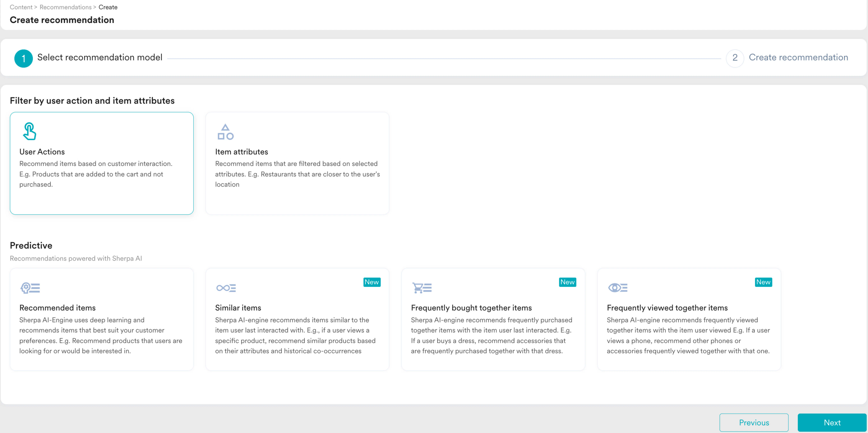Open the Content breadcrumb link

click(21, 7)
